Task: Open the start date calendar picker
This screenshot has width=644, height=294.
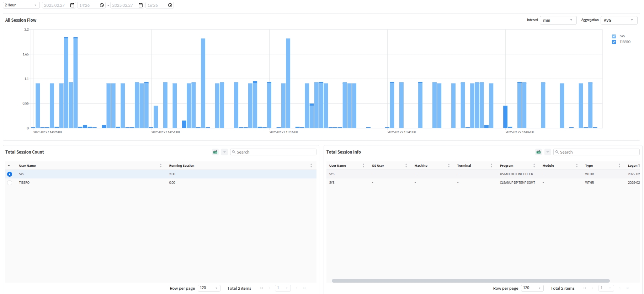Action: pos(73,5)
